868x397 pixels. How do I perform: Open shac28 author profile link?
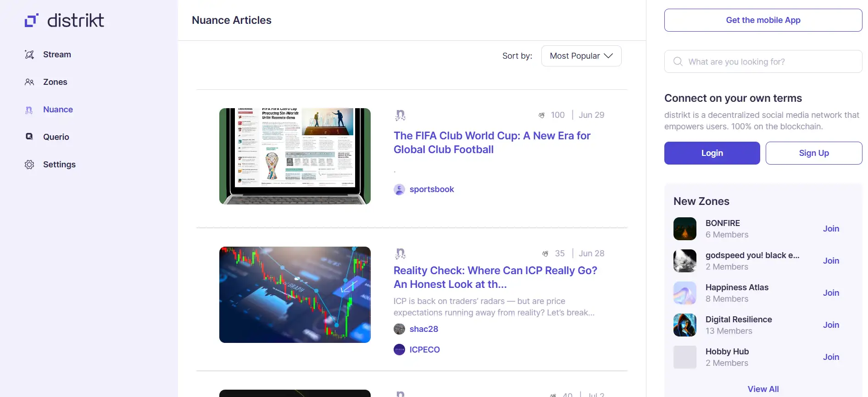423,329
